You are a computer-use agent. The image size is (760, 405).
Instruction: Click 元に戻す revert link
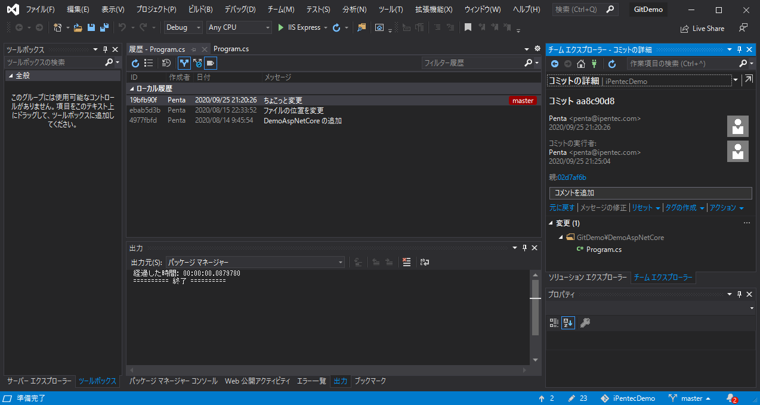coord(562,208)
